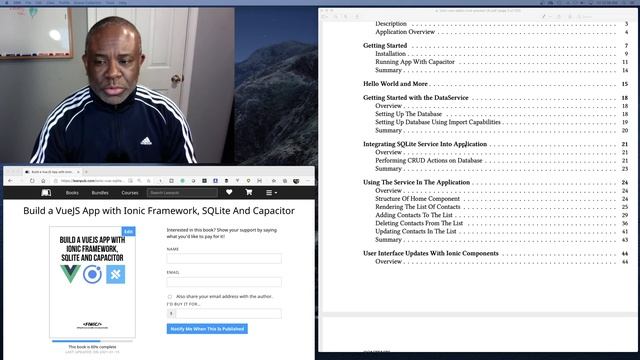
Task: Go to Updating Contacts In The List
Action: (416, 231)
